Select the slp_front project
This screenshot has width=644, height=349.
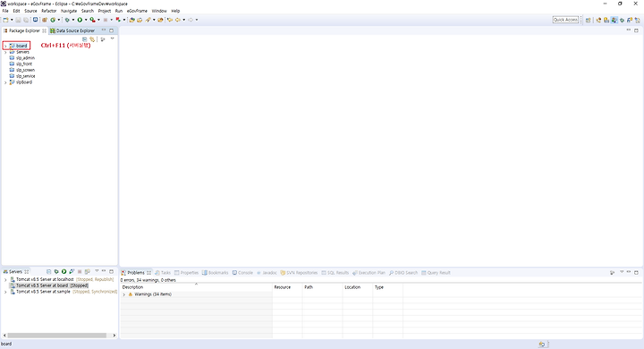[24, 64]
